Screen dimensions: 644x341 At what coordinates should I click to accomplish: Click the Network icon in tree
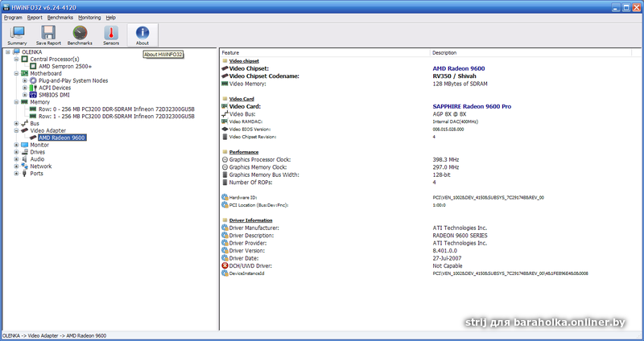pos(25,166)
